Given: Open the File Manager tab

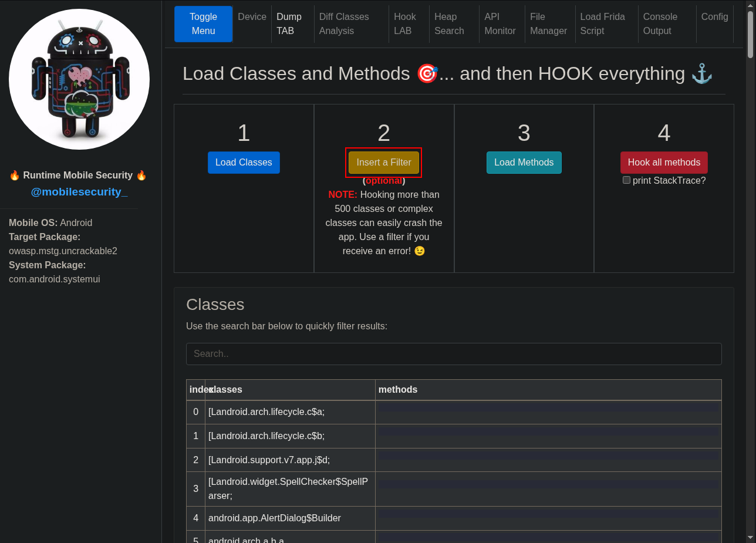Looking at the screenshot, I should pyautogui.click(x=548, y=24).
